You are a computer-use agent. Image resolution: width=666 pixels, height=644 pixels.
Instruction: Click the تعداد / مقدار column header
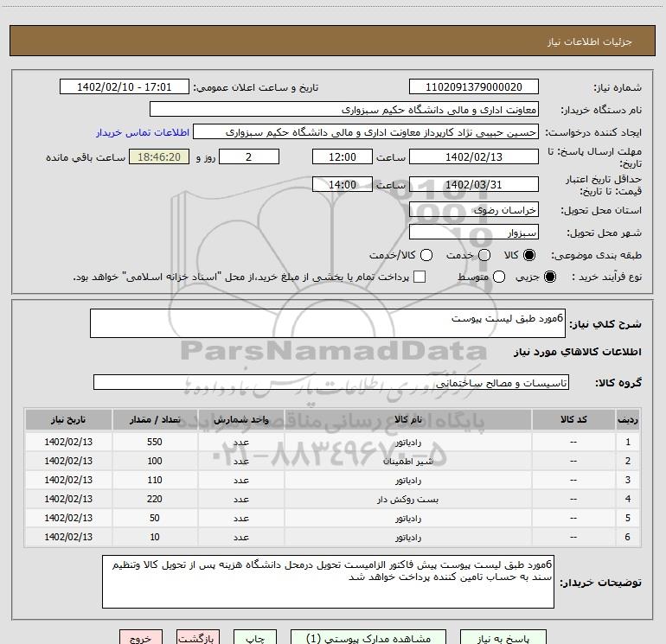click(155, 419)
